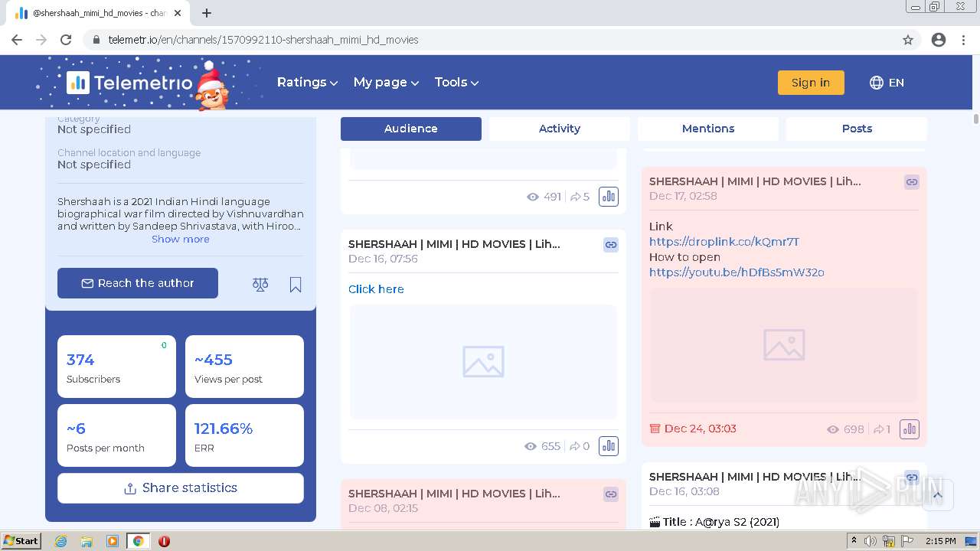Open post statistics icon beside 655 views
The image size is (980, 551).
coord(609,446)
